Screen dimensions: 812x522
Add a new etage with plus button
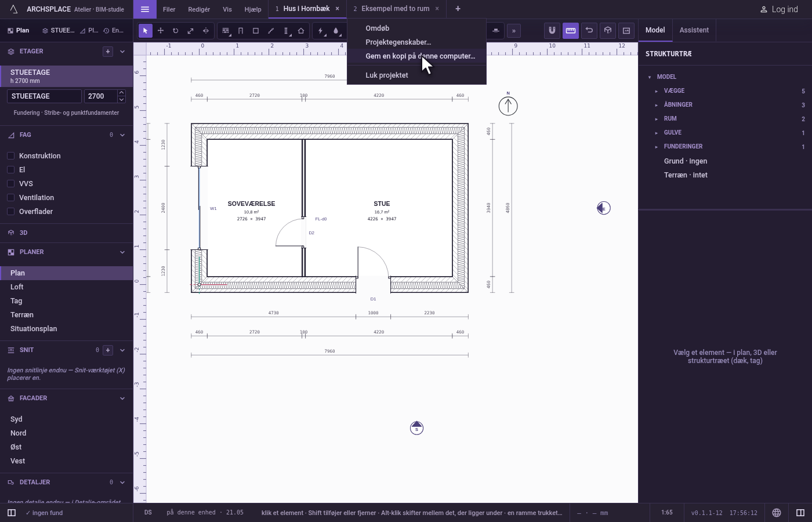(108, 52)
